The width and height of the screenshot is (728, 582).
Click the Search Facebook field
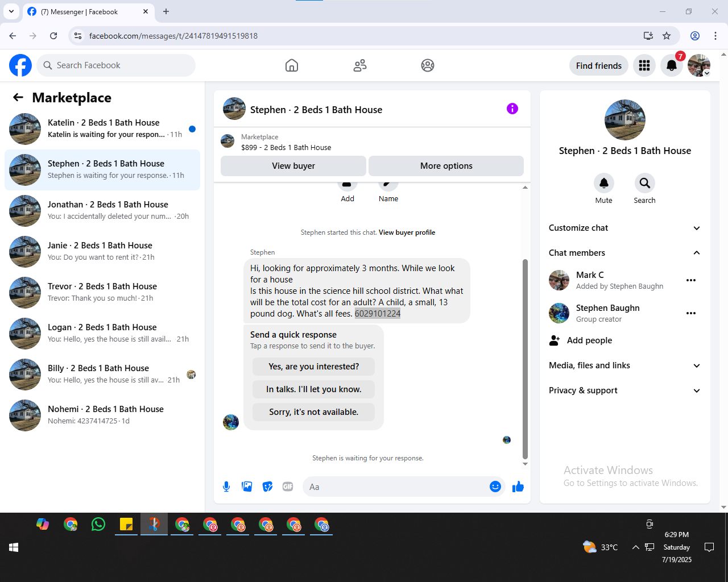point(116,65)
